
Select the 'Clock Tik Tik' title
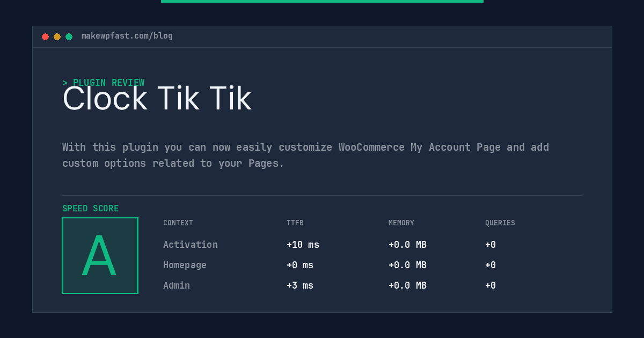[157, 99]
